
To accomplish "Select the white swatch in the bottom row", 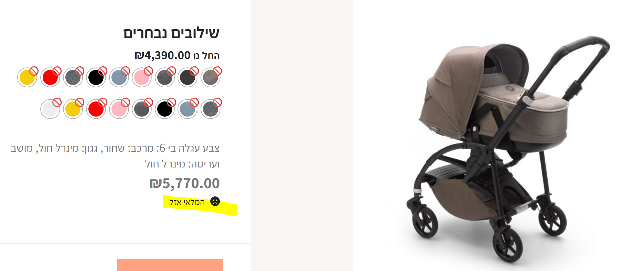I will pos(50,109).
